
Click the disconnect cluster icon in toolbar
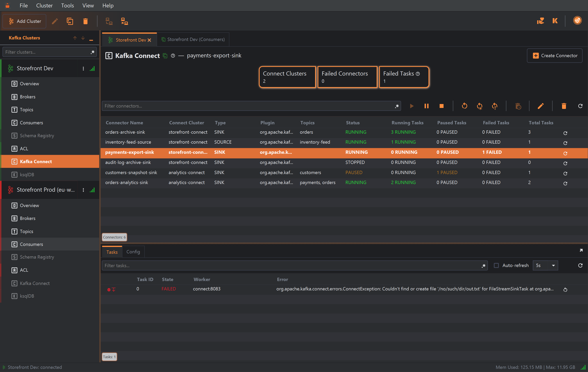click(x=125, y=21)
